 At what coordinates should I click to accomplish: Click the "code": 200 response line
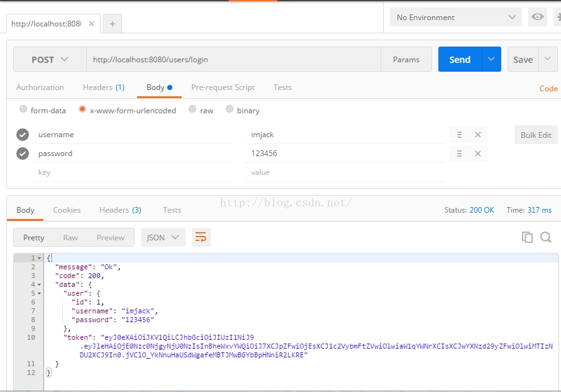pyautogui.click(x=79, y=276)
